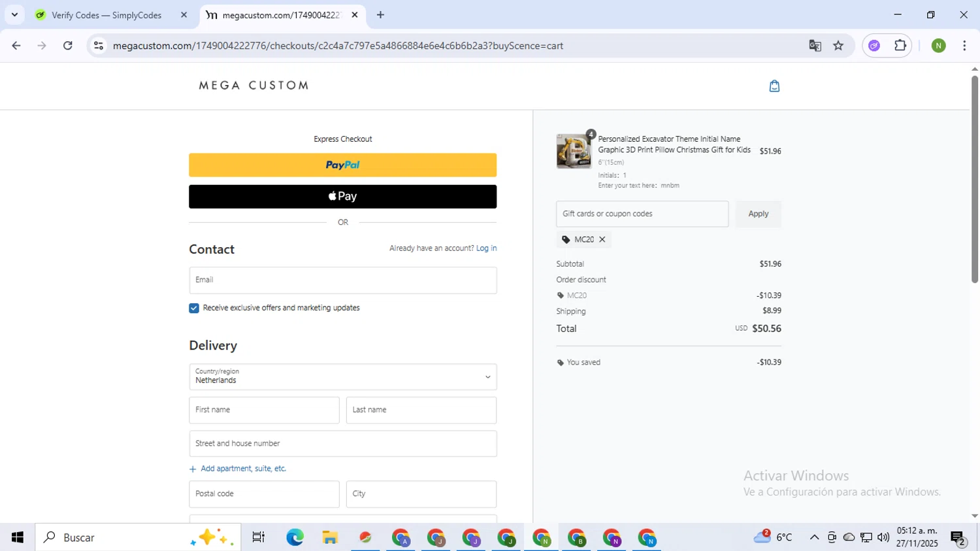
Task: Open the network tray icon
Action: point(866,537)
